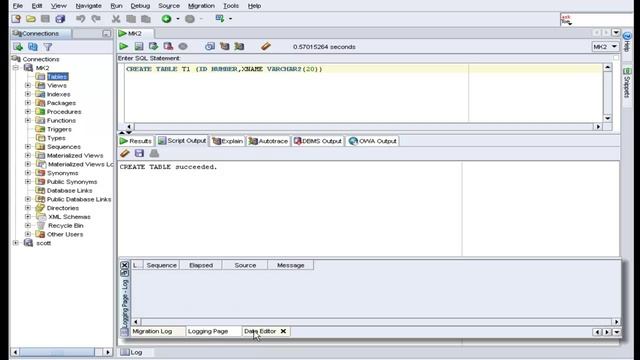640x360 pixels.
Task: Sort log by Message column header
Action: point(291,265)
